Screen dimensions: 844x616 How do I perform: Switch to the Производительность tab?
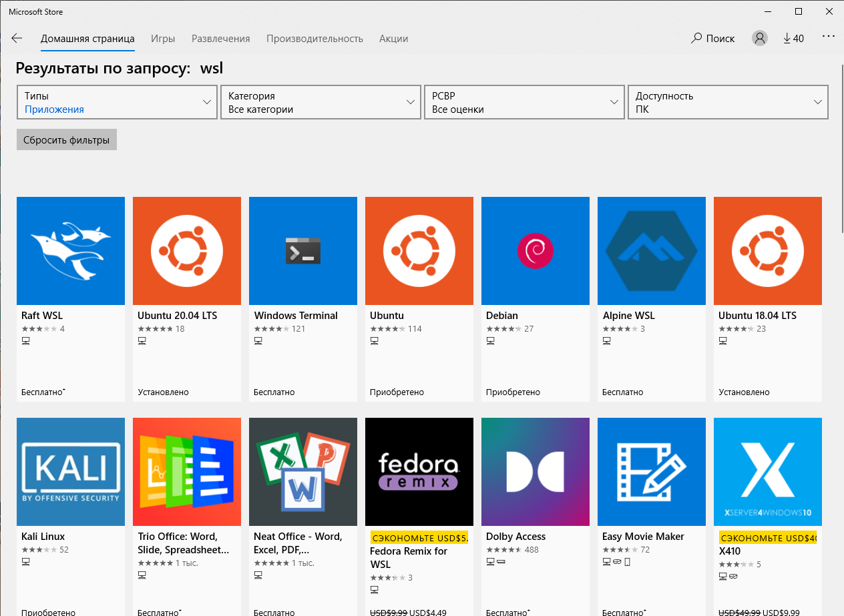click(x=314, y=39)
